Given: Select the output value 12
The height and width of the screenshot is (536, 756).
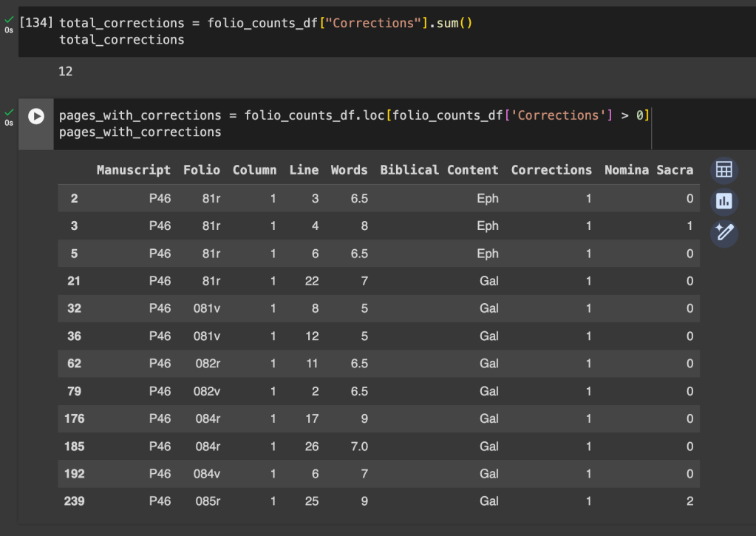Looking at the screenshot, I should pos(65,72).
